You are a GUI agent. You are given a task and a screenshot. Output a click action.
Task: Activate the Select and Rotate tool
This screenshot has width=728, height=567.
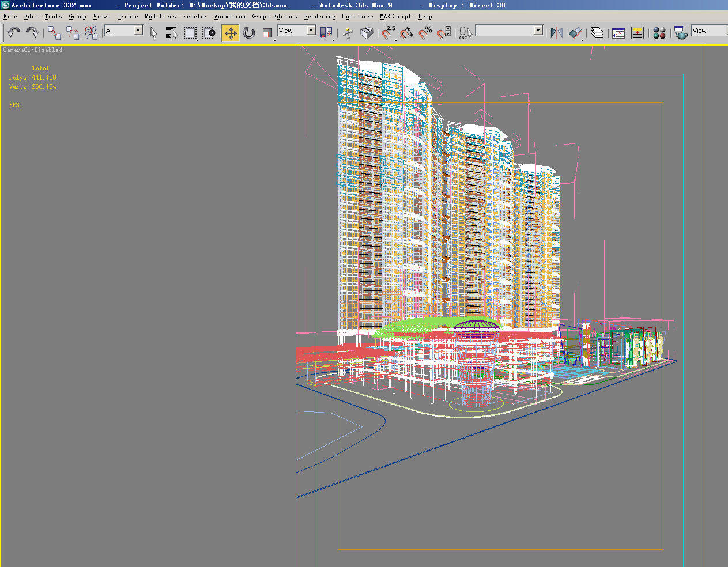click(249, 33)
